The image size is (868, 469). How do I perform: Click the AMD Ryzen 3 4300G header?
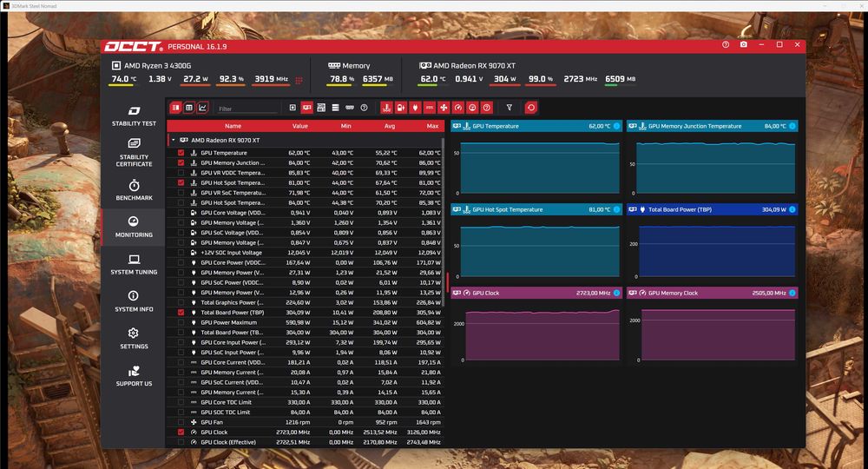(x=152, y=65)
